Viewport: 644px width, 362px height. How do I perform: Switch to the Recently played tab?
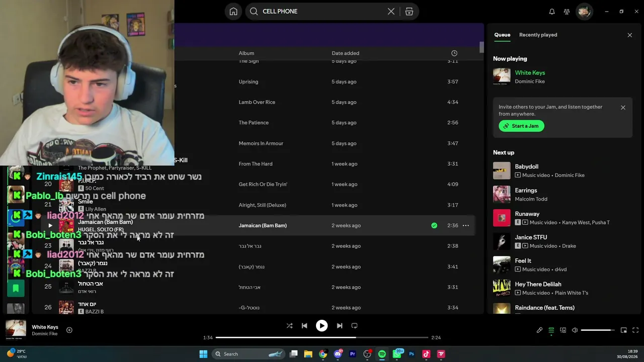[x=538, y=35]
